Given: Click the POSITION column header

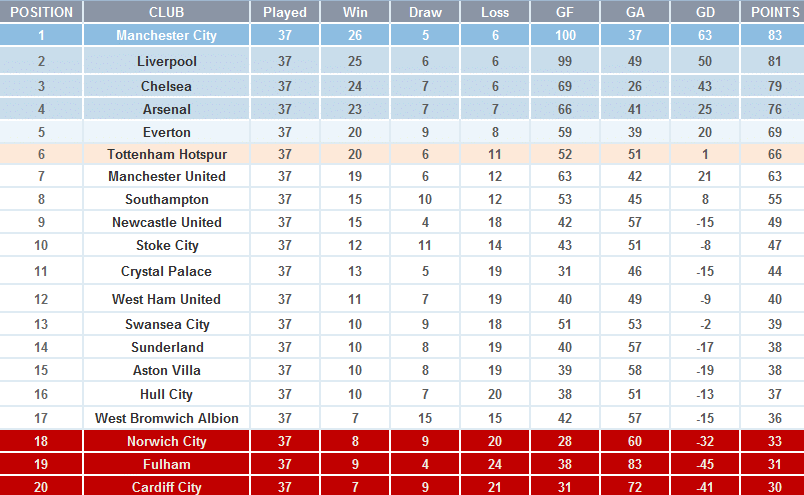Looking at the screenshot, I should tap(41, 12).
